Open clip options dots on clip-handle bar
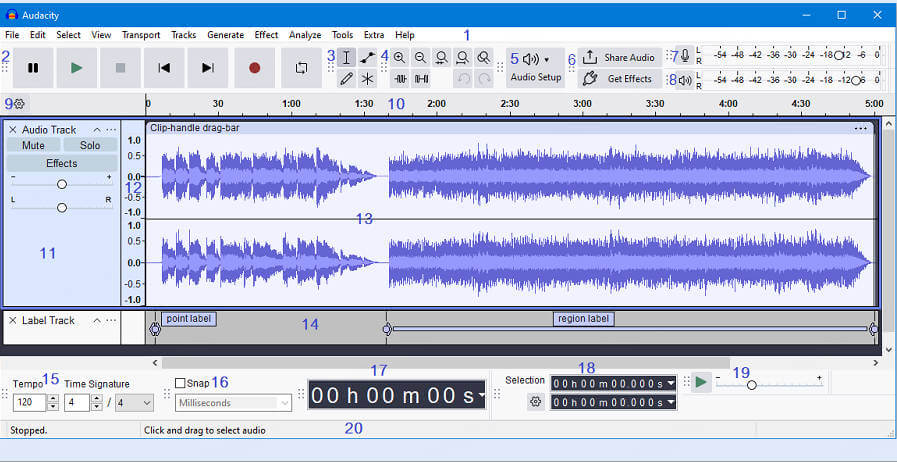897x462 pixels. (x=860, y=129)
